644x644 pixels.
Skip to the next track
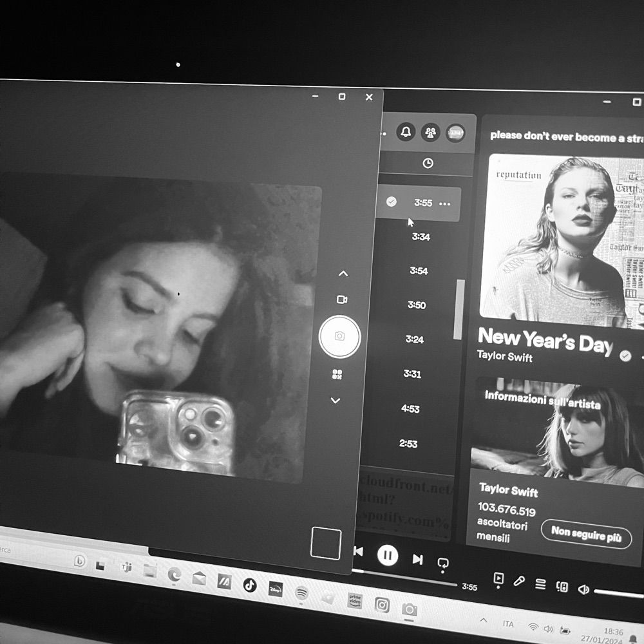click(418, 560)
